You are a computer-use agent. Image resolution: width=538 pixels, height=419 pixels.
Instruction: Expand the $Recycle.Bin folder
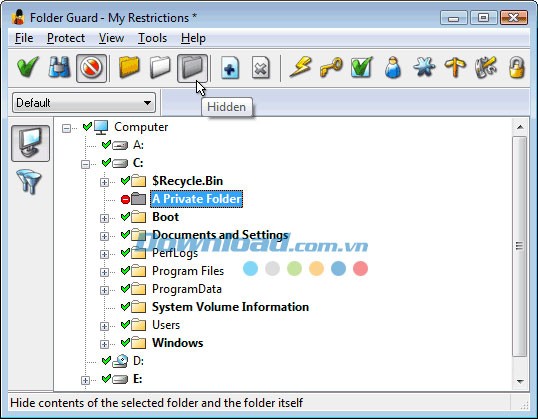pos(104,182)
